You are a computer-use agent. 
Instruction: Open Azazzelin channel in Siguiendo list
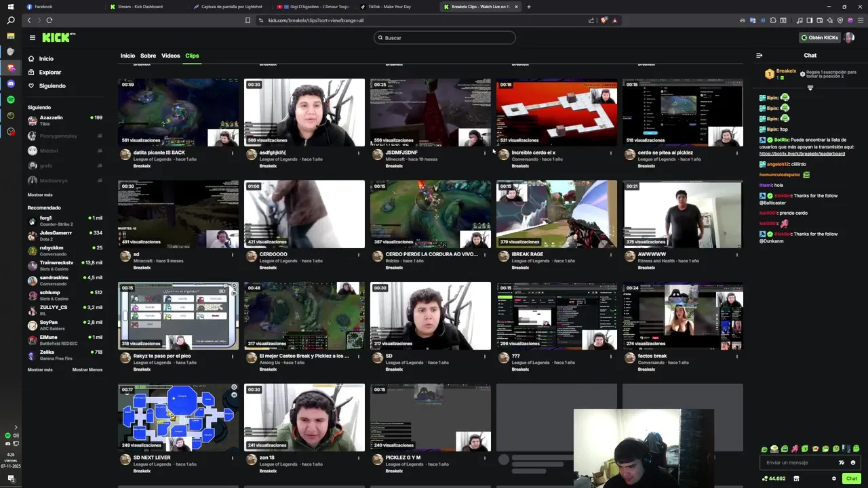click(x=64, y=121)
